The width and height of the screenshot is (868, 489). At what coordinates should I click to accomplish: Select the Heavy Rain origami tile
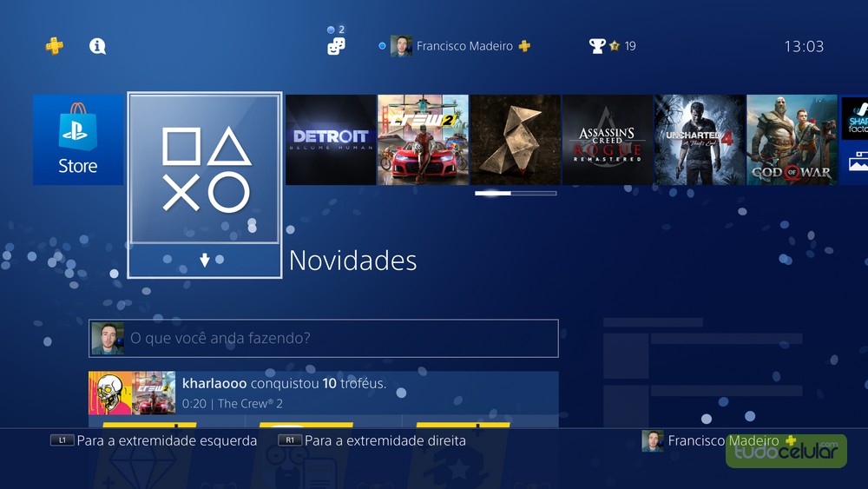(516, 140)
